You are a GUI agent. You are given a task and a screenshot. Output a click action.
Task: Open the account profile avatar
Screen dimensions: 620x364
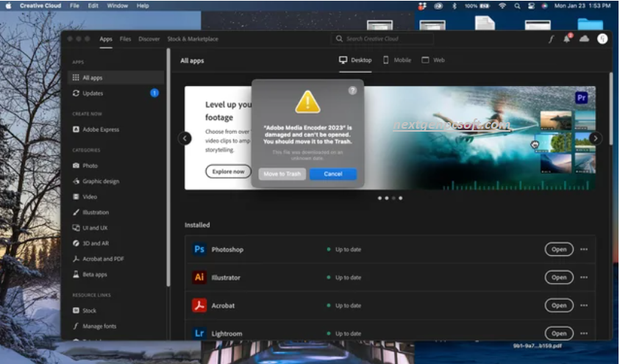point(602,38)
